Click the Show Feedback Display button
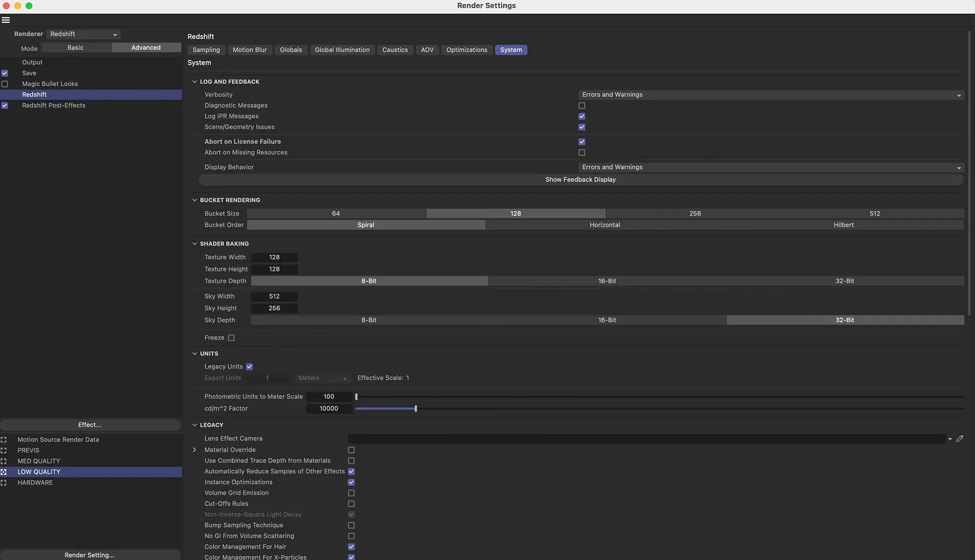This screenshot has width=975, height=560. (580, 179)
